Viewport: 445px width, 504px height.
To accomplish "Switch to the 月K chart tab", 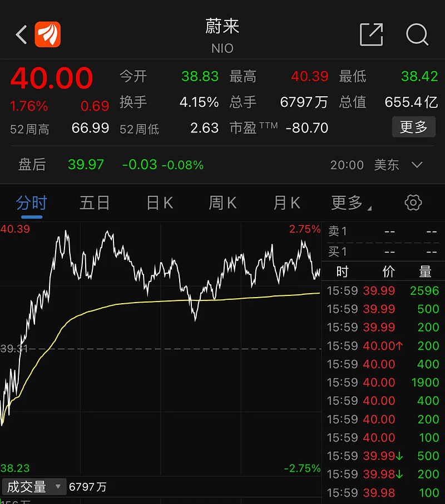I will click(286, 202).
